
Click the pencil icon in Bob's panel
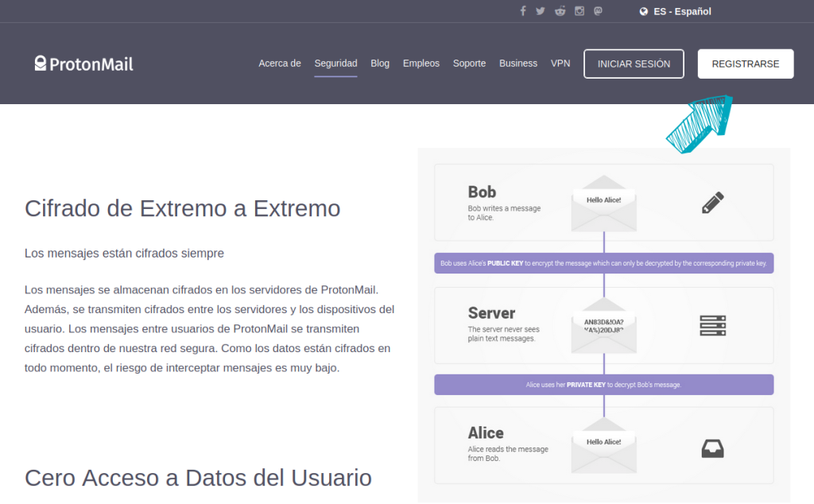click(713, 203)
